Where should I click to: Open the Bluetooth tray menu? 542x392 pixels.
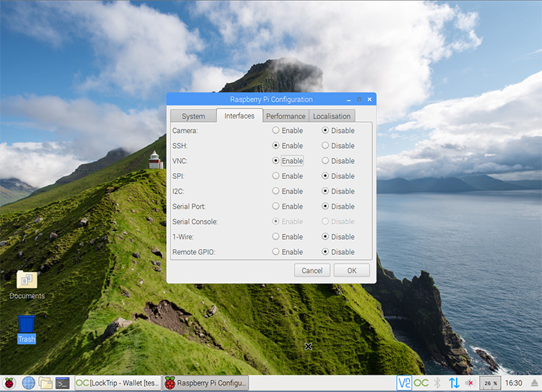click(437, 383)
